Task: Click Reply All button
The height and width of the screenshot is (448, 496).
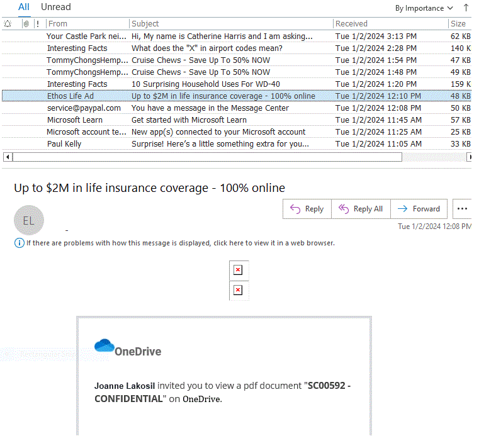Action: 361,209
